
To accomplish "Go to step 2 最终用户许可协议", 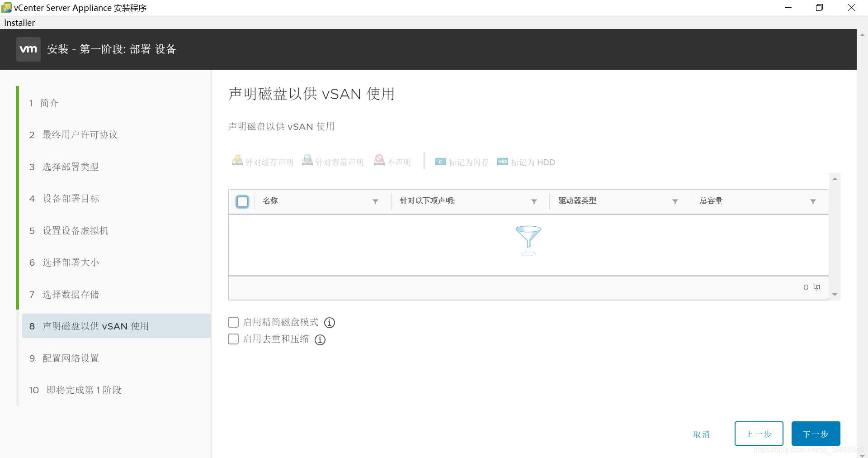I will 73,135.
